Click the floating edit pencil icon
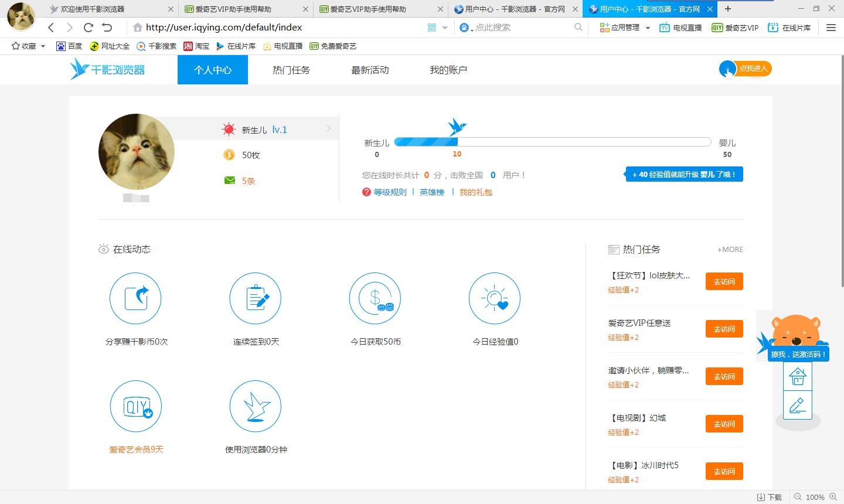Image resolution: width=844 pixels, height=504 pixels. [x=798, y=405]
